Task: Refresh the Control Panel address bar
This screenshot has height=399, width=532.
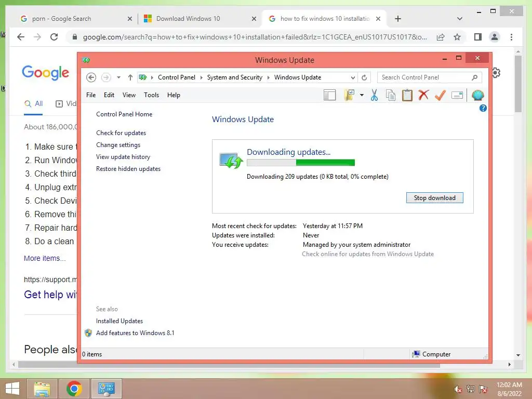Action: coord(364,78)
